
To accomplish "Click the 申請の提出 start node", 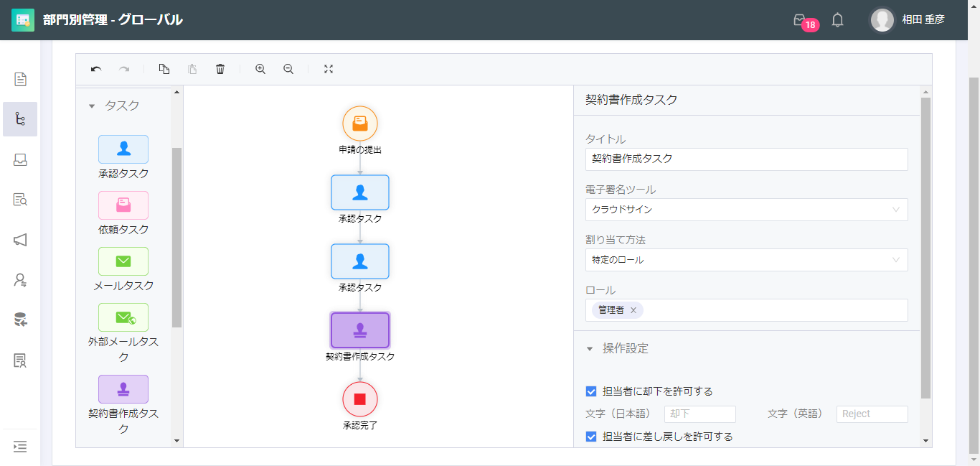I will pos(360,124).
